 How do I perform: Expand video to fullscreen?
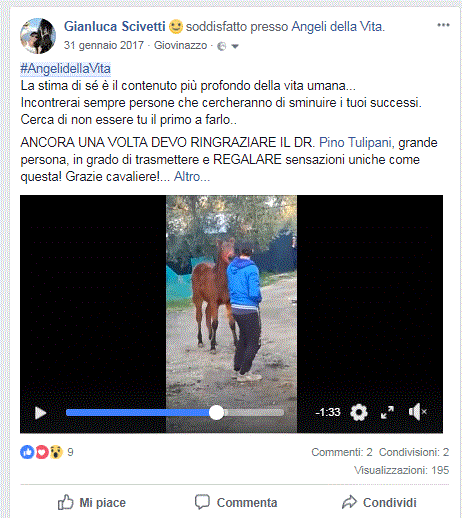tap(387, 412)
